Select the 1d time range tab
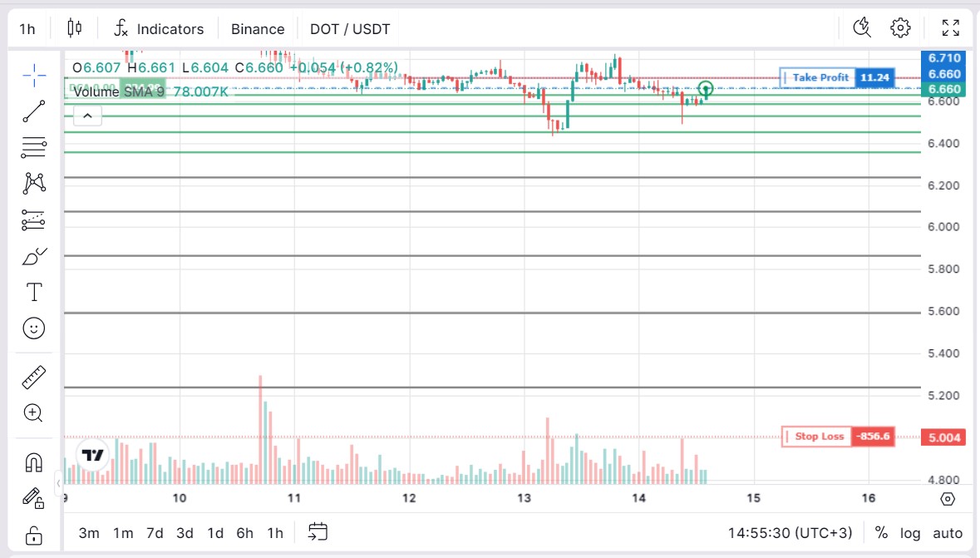 (x=215, y=533)
